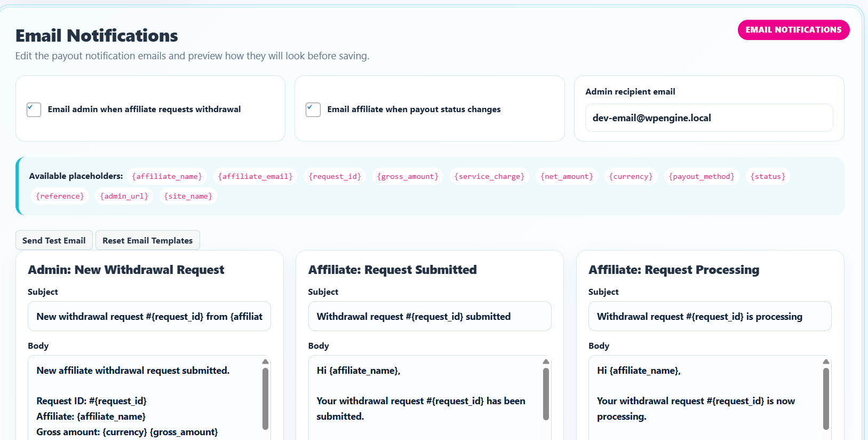Click the {admin_url} placeholder chip
868x440 pixels.
click(124, 196)
